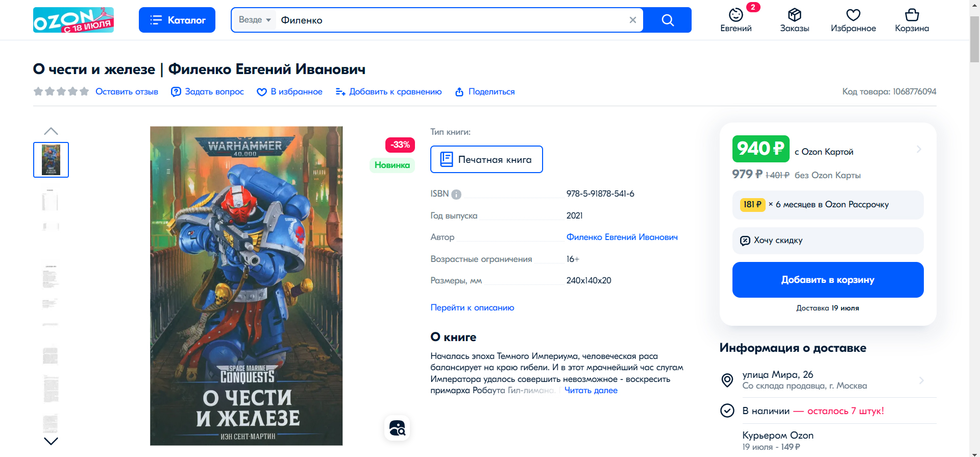Image resolution: width=980 pixels, height=457 pixels.
Task: Click the Поделиться share link
Action: point(484,92)
